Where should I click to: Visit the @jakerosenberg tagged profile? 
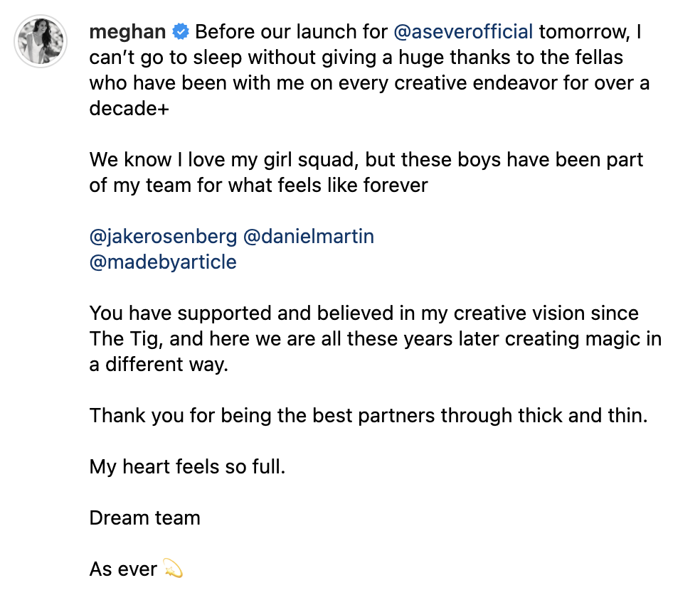pos(163,236)
